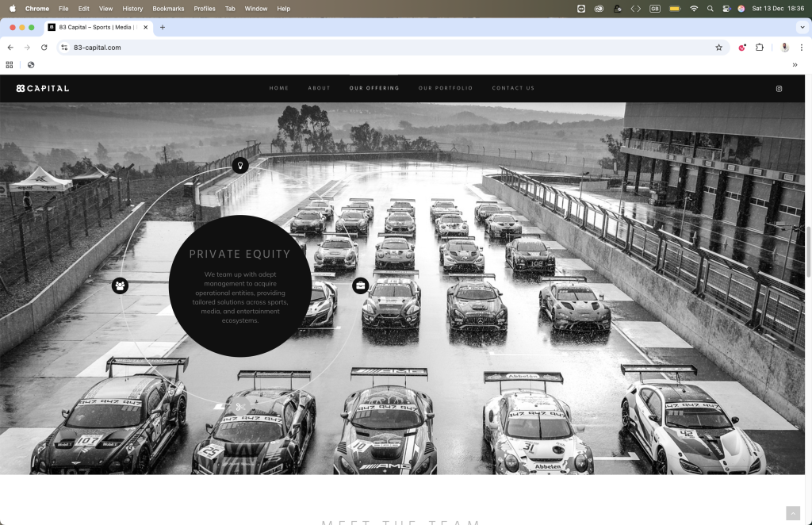The image size is (812, 525).
Task: Open Chrome's three-dot menu
Action: [x=801, y=48]
